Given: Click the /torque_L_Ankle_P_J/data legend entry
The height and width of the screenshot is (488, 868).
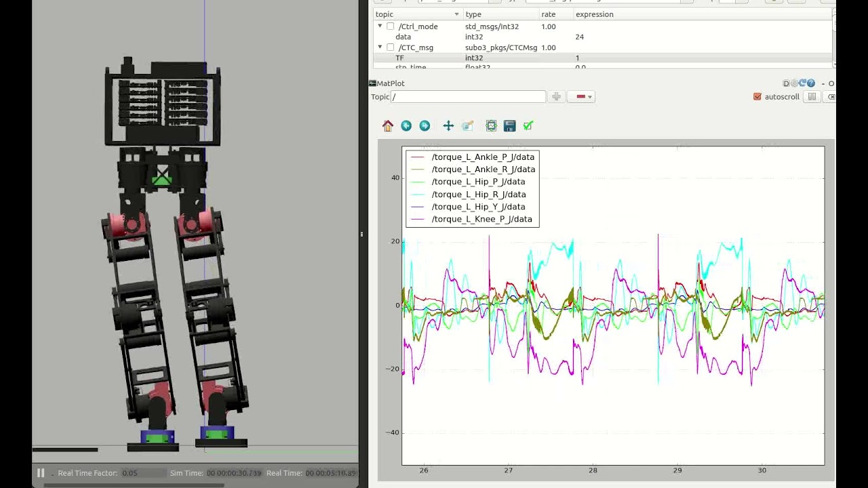Looking at the screenshot, I should tap(473, 157).
